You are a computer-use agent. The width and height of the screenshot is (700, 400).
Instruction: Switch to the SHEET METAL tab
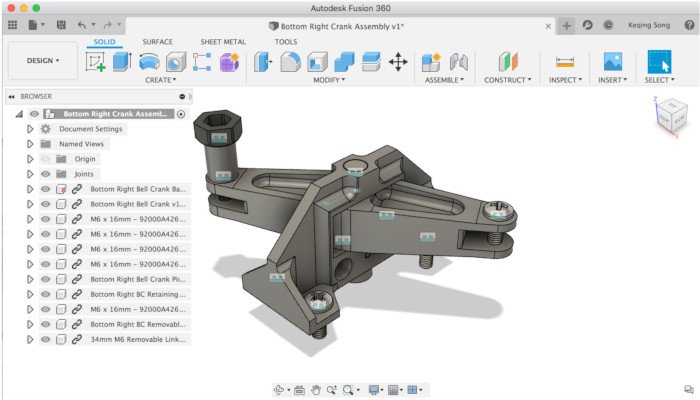[225, 42]
